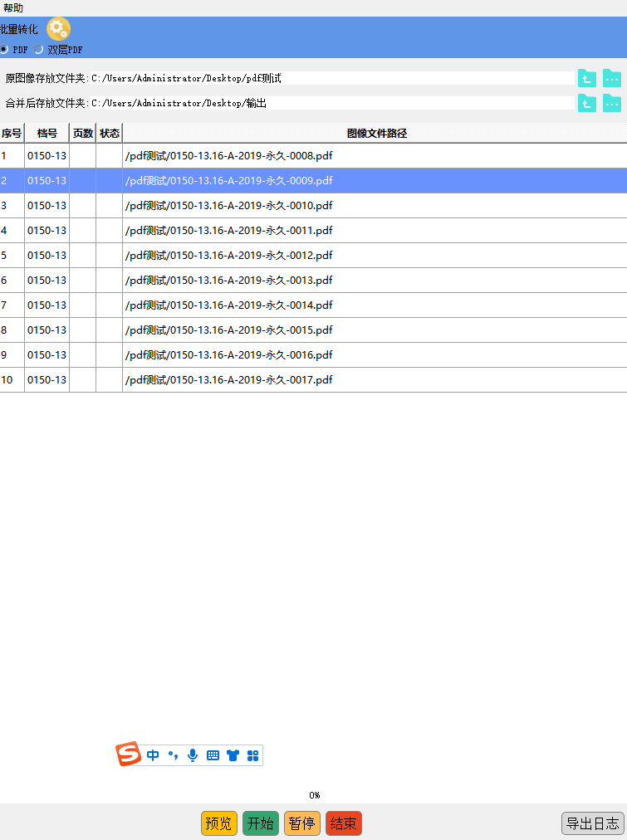Image resolution: width=627 pixels, height=840 pixels.
Task: Click the yellow 预览 button
Action: click(x=218, y=823)
